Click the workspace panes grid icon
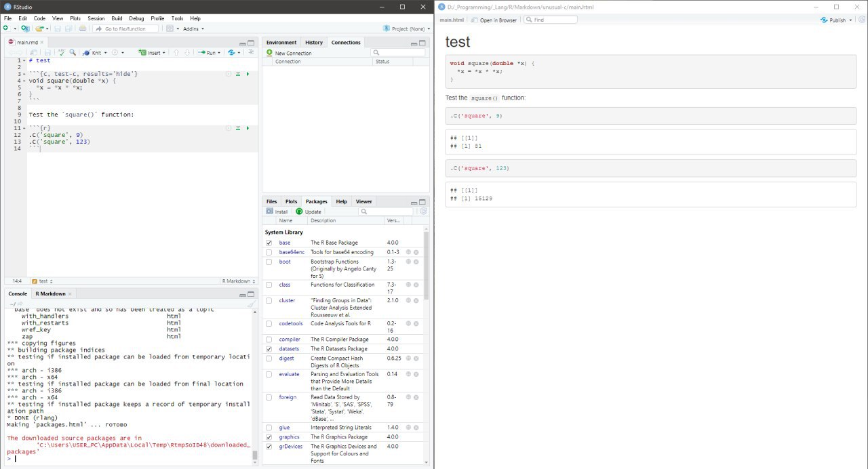The image size is (868, 469). (x=170, y=28)
